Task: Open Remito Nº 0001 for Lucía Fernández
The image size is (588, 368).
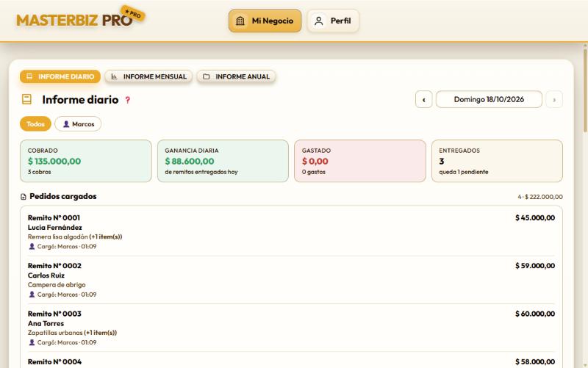Action: [291, 232]
